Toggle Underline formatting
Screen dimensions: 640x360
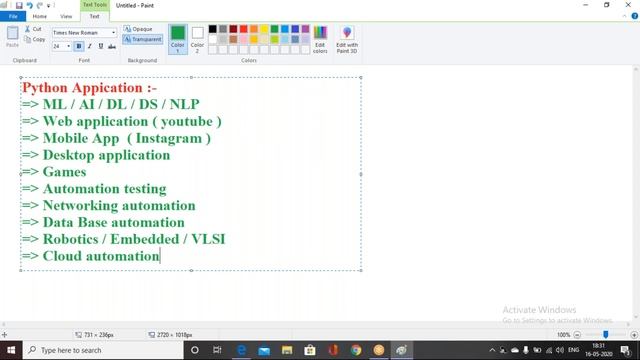tap(101, 47)
